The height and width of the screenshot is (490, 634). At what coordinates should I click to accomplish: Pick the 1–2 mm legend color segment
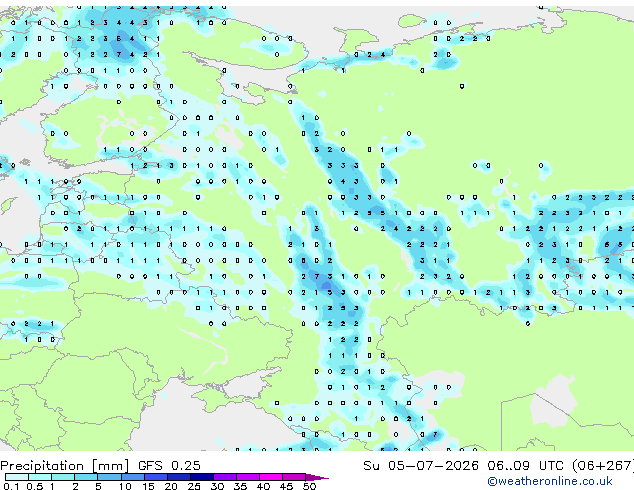tap(63, 477)
